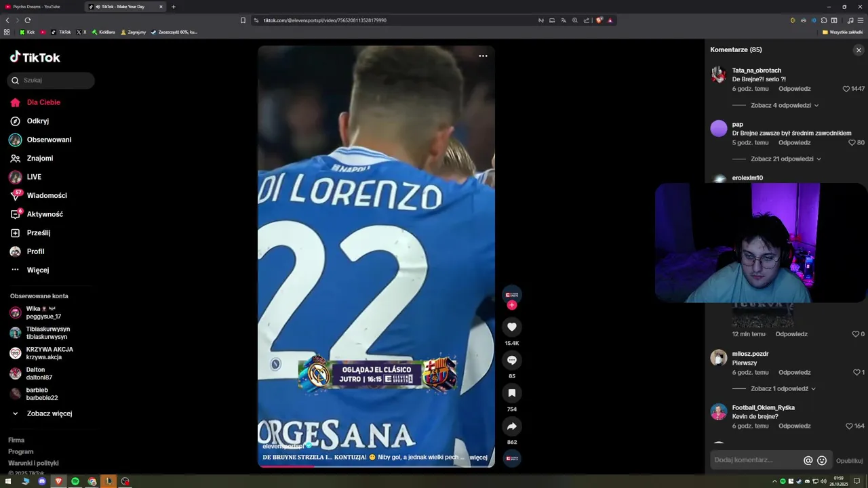Open Wiadomości messages inbox
The image size is (868, 488).
click(x=38, y=195)
